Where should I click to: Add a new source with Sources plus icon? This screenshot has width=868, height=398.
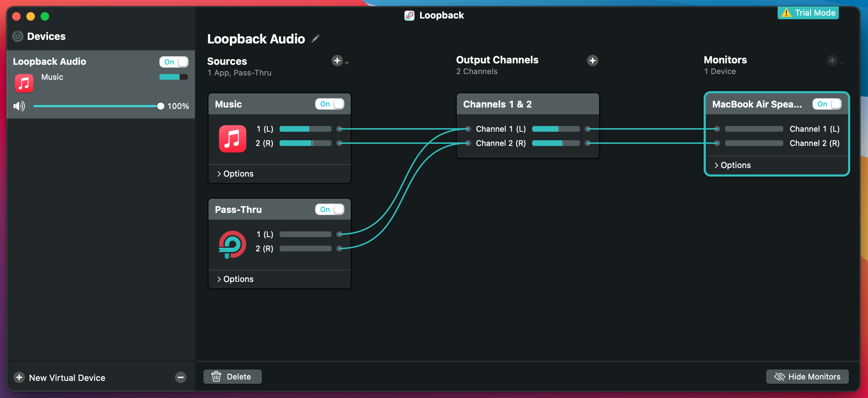pos(337,61)
